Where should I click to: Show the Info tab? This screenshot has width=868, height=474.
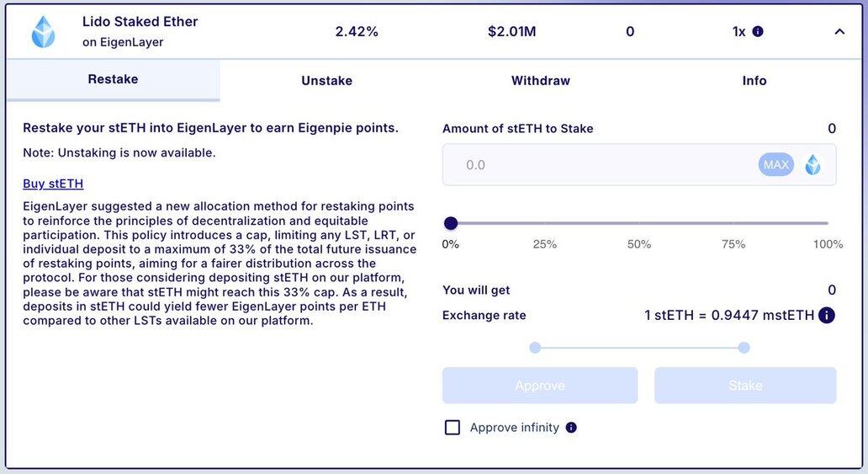pyautogui.click(x=754, y=81)
